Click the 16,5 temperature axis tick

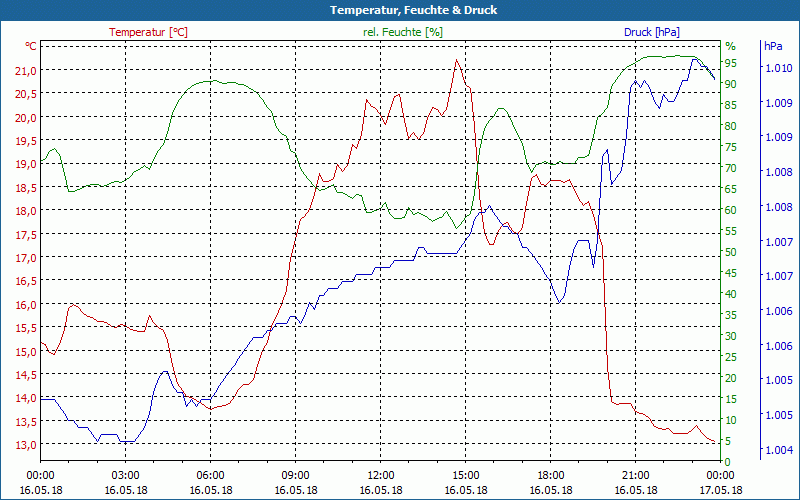click(x=26, y=281)
